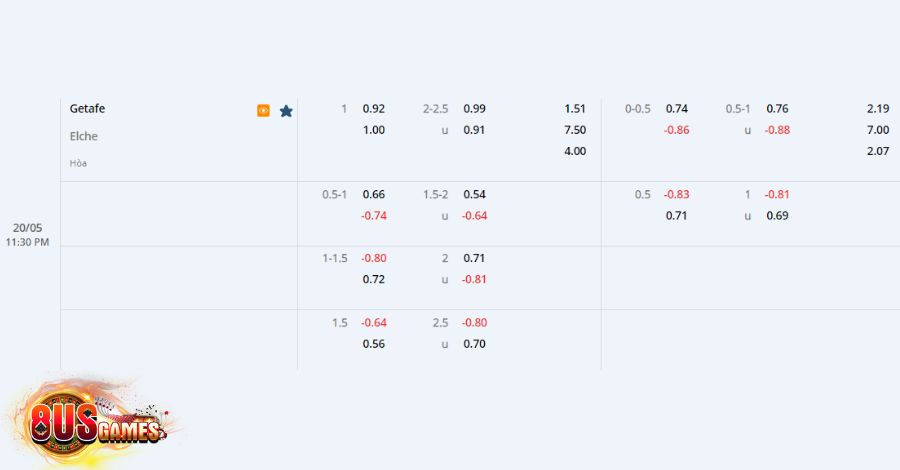Toggle the blue favorite star for Getafe
This screenshot has height=470, width=900.
click(x=286, y=111)
